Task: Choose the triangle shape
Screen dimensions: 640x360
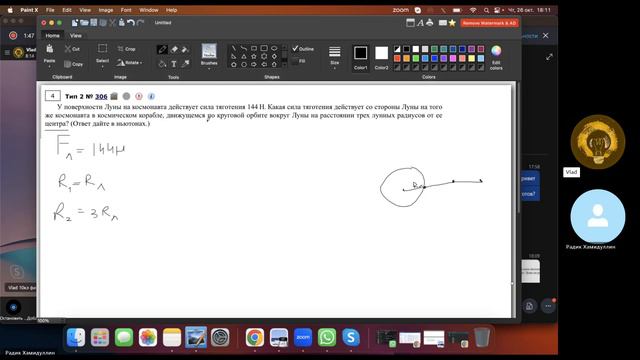Action: click(244, 56)
